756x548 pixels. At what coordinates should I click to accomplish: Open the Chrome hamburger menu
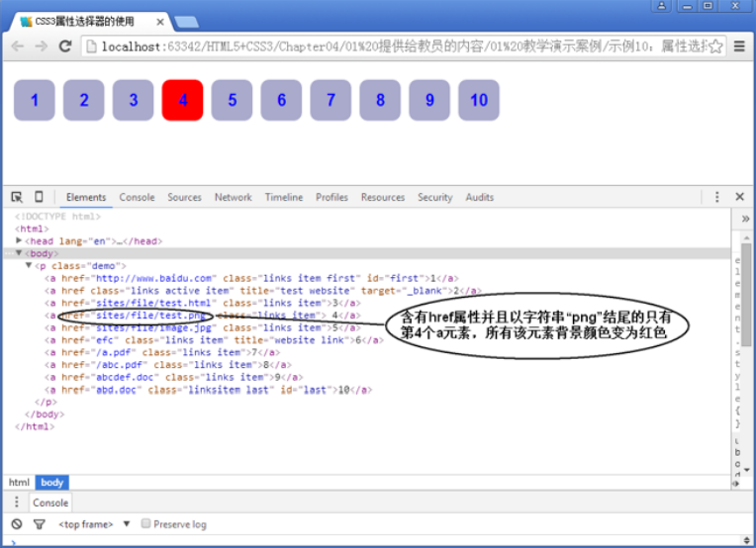739,46
